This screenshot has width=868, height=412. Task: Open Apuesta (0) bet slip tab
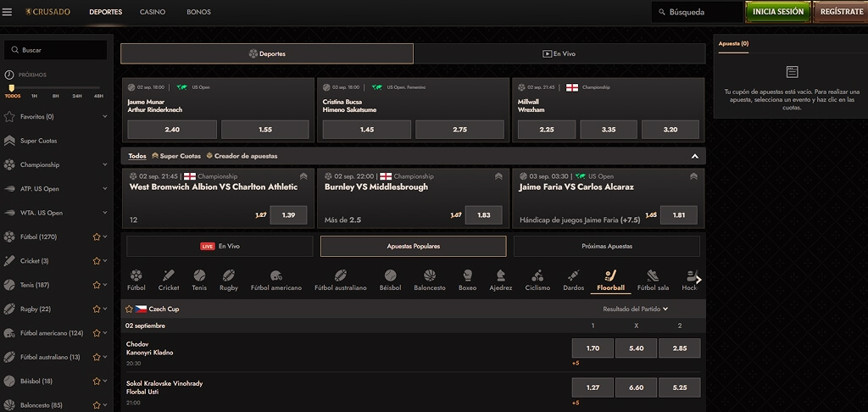[733, 43]
